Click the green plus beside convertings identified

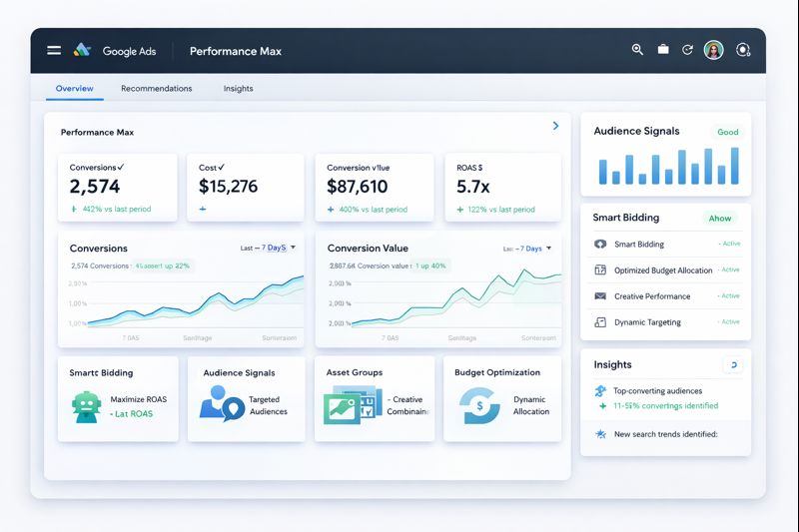point(603,406)
